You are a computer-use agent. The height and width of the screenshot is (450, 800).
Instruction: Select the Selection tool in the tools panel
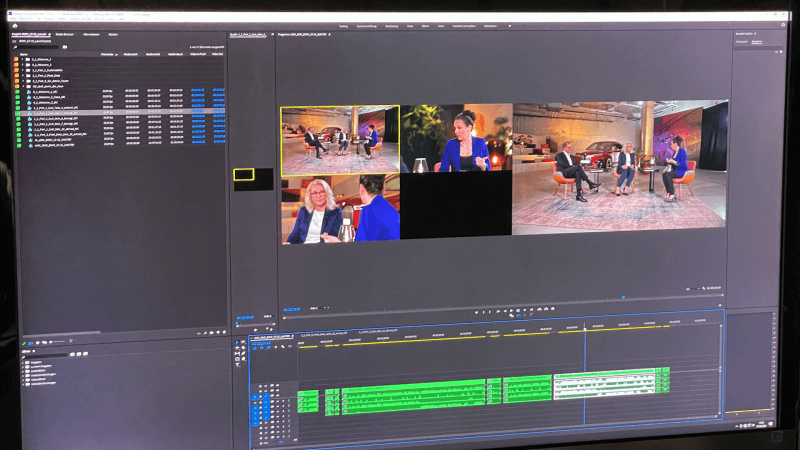point(238,344)
